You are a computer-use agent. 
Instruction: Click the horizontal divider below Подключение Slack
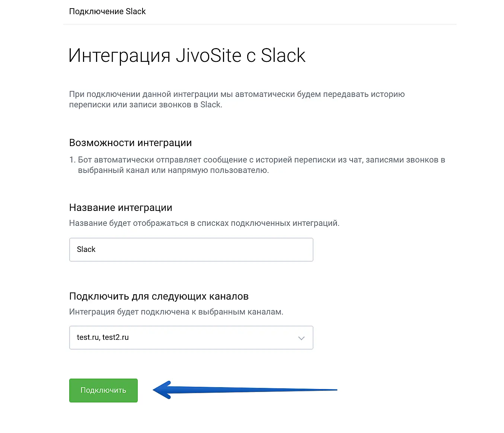pyautogui.click(x=259, y=24)
